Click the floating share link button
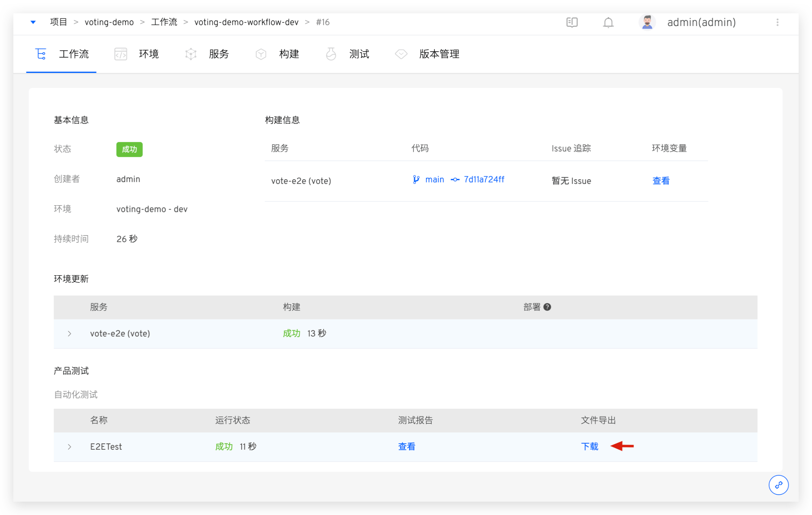Viewport: 812px width, 515px height. pyautogui.click(x=779, y=485)
